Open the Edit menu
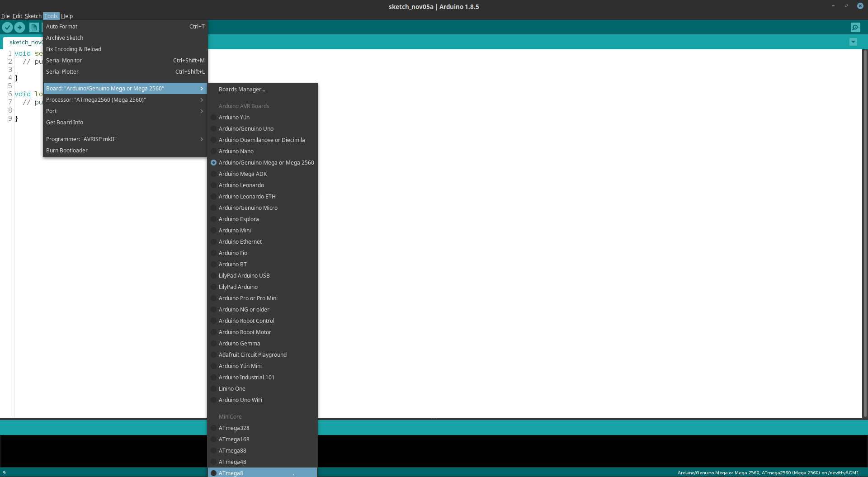868x477 pixels. 17,16
